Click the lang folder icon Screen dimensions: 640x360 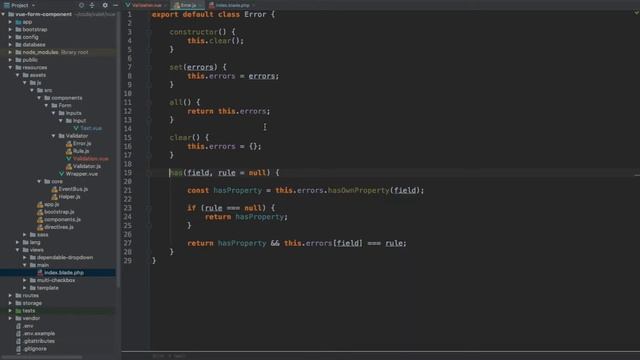click(x=25, y=242)
